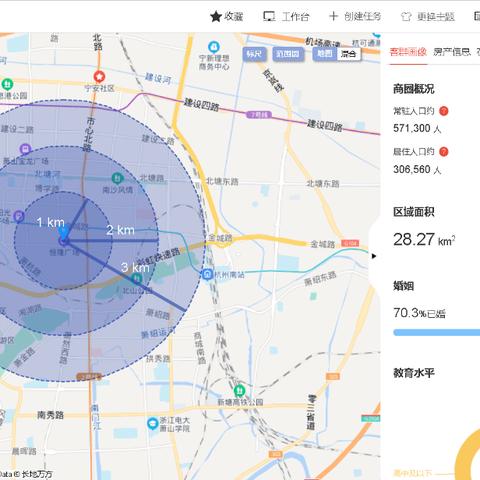The image size is (480, 480).
Task: Click the "28.27 km²" area value
Action: 424,239
